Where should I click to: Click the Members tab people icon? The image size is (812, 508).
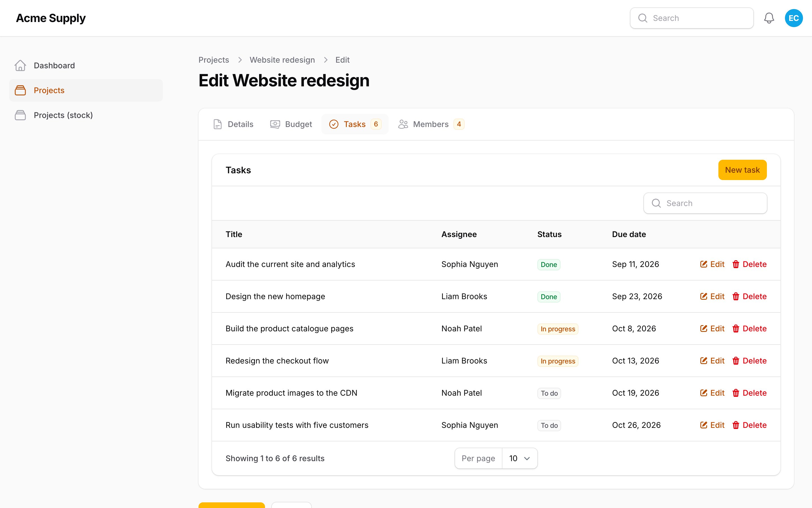[403, 124]
